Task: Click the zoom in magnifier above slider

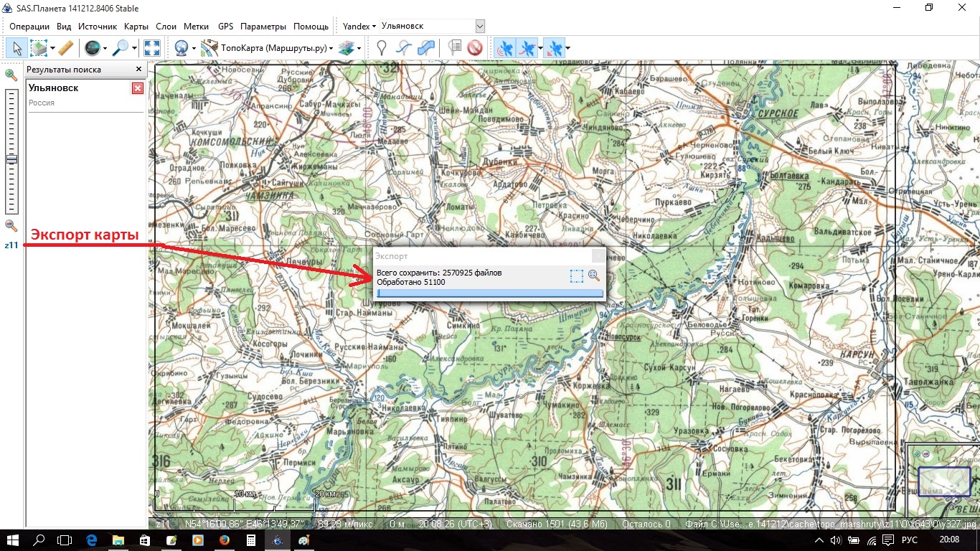Action: 11,75
